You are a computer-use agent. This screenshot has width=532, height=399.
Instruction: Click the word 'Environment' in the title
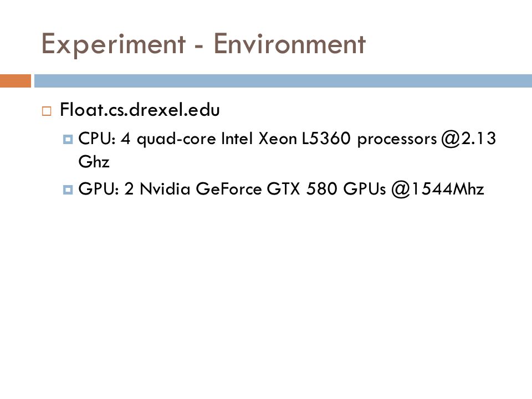click(289, 43)
